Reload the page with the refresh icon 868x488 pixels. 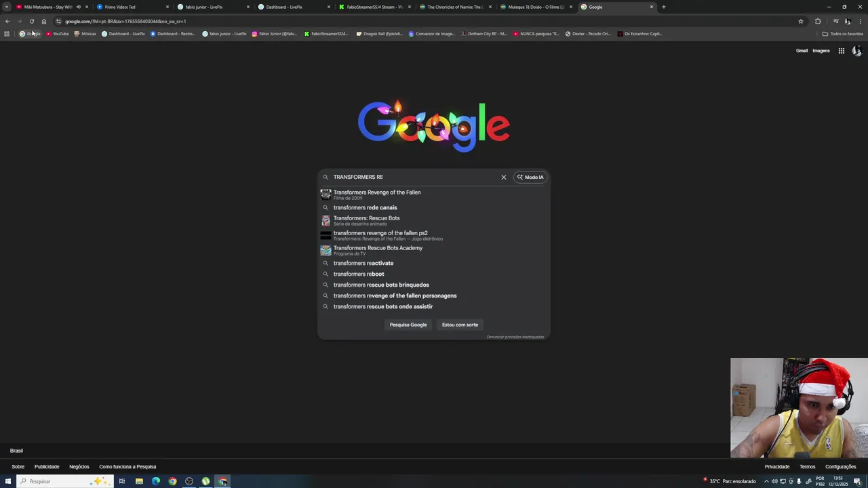(31, 21)
